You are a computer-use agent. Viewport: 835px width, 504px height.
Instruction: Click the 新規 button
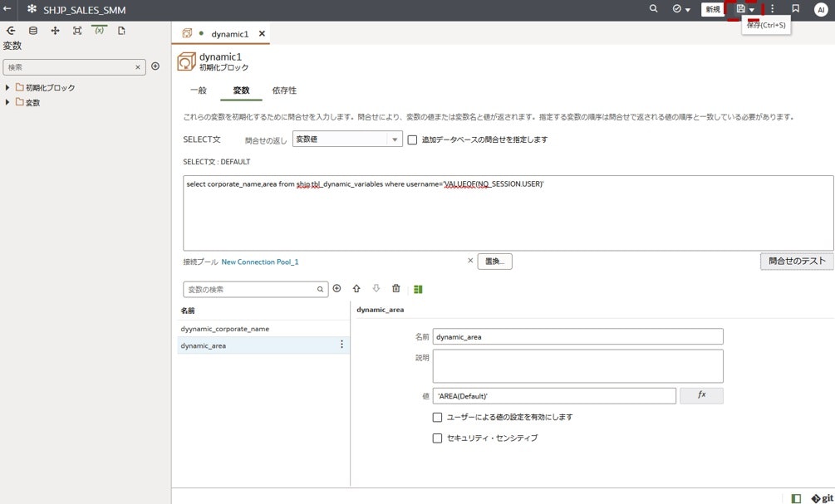click(713, 9)
